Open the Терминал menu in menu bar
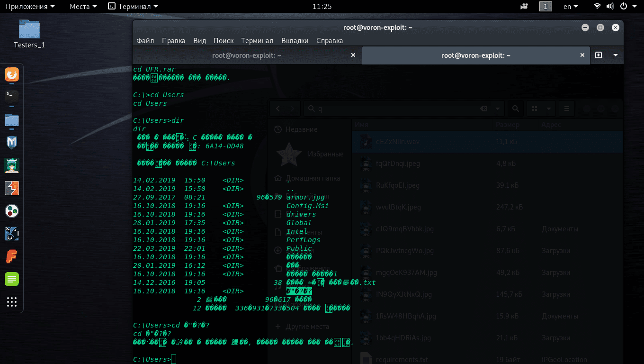 pos(257,41)
